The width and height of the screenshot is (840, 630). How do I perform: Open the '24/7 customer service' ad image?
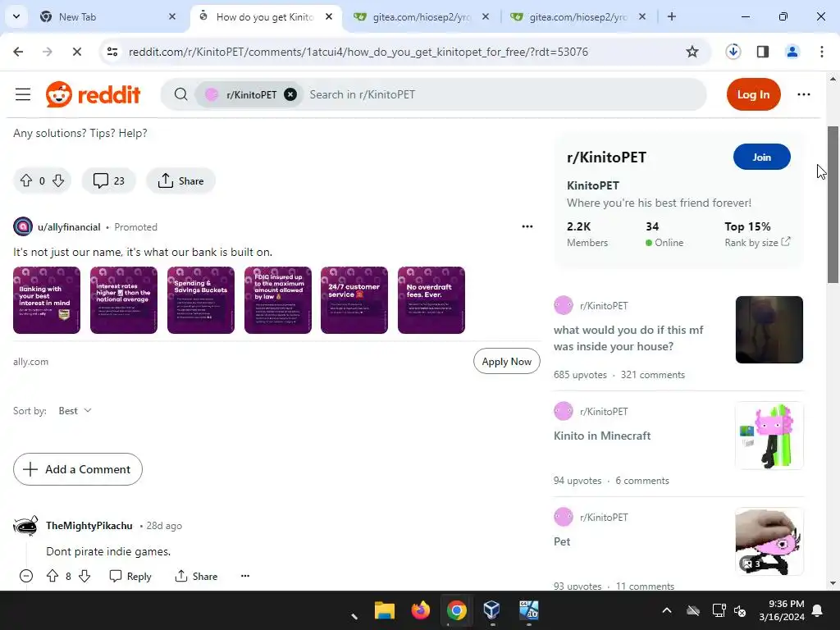[x=354, y=300]
